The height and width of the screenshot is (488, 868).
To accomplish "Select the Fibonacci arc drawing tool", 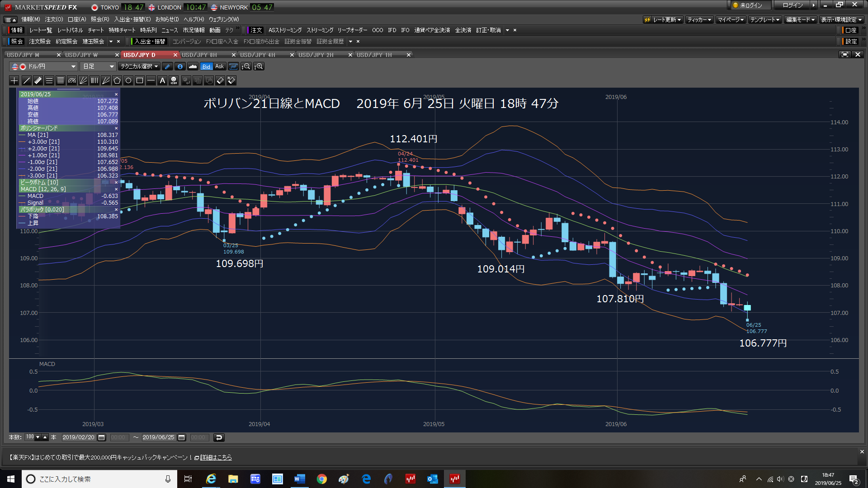I will [x=72, y=80].
